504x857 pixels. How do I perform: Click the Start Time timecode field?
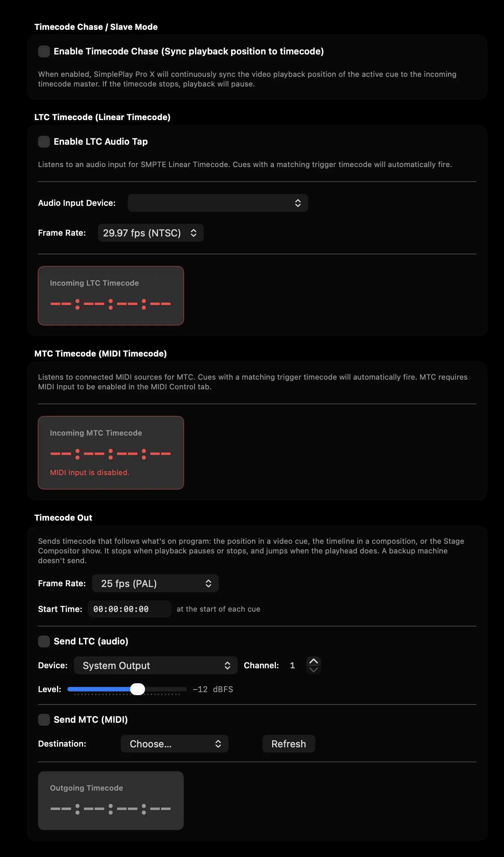[129, 609]
